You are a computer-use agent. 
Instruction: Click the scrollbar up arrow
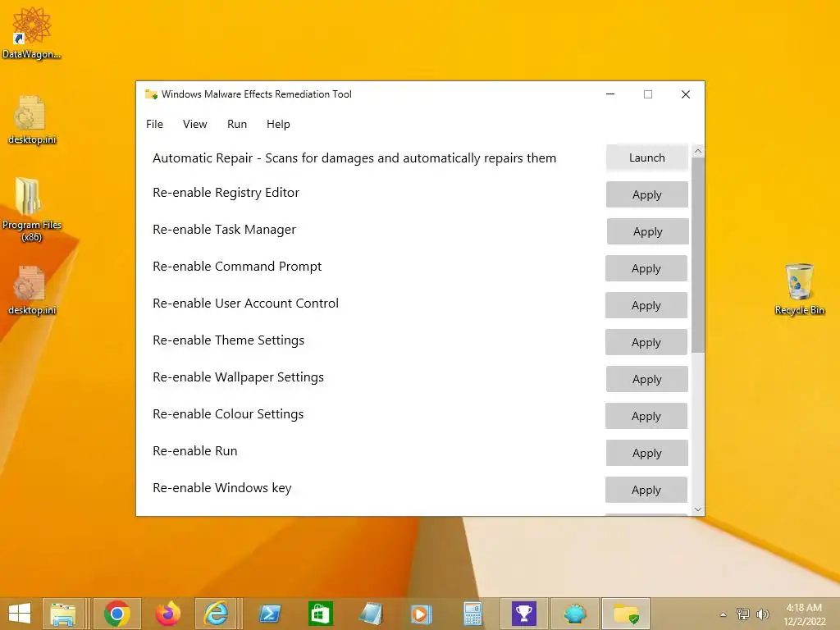(x=697, y=151)
